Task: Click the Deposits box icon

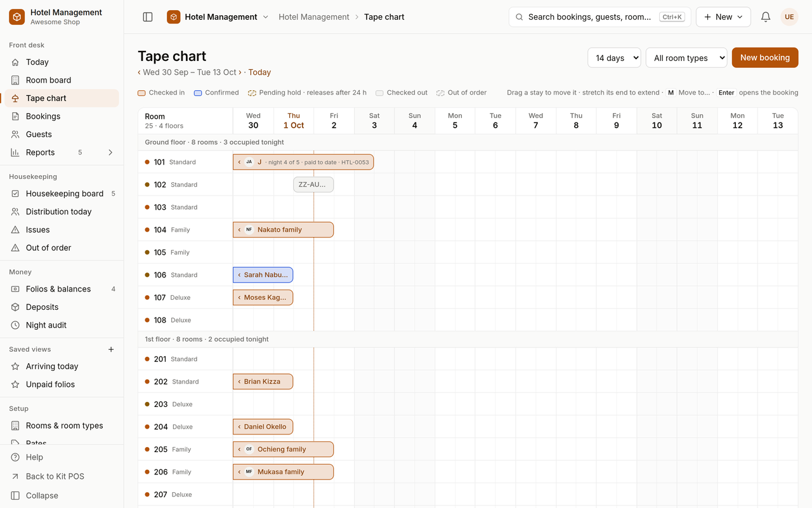Action: point(15,307)
